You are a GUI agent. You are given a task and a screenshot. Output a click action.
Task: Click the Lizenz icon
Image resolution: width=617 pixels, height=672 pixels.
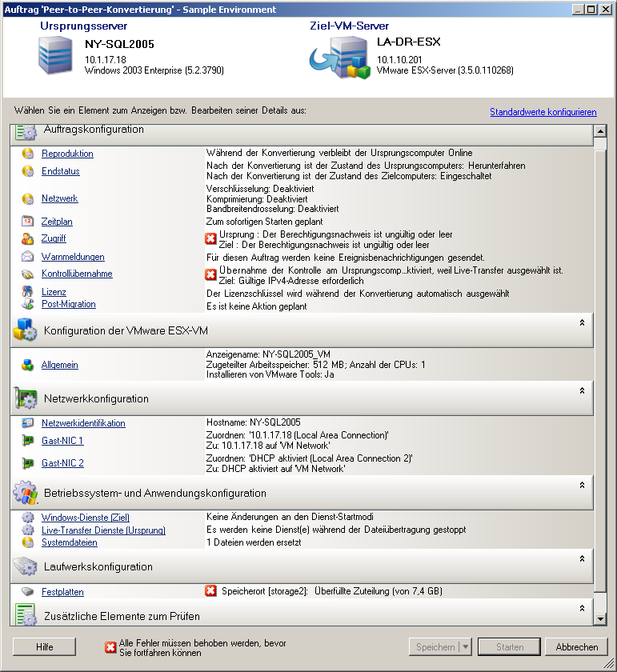(x=28, y=292)
